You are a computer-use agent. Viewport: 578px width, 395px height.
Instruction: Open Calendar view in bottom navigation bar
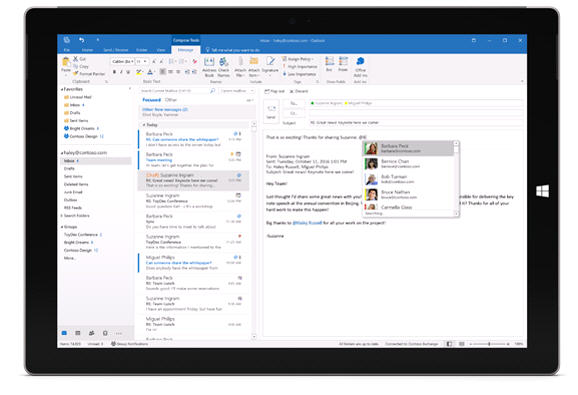(x=78, y=333)
